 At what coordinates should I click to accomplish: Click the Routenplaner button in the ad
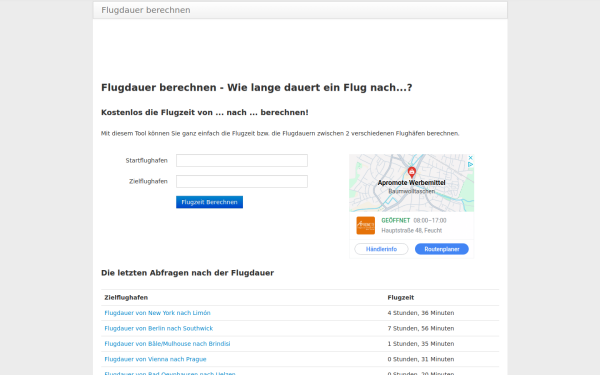[x=442, y=249]
